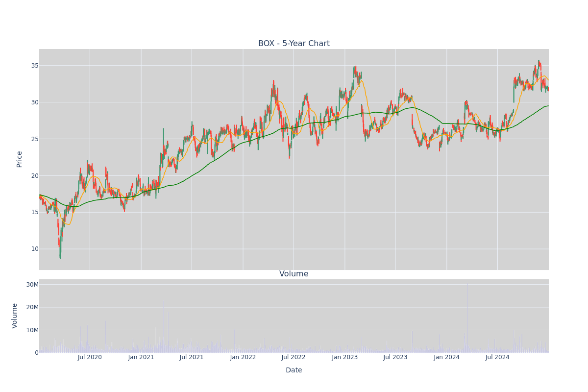
Task: Click the Jan 2021 date tick label
Action: pos(141,357)
